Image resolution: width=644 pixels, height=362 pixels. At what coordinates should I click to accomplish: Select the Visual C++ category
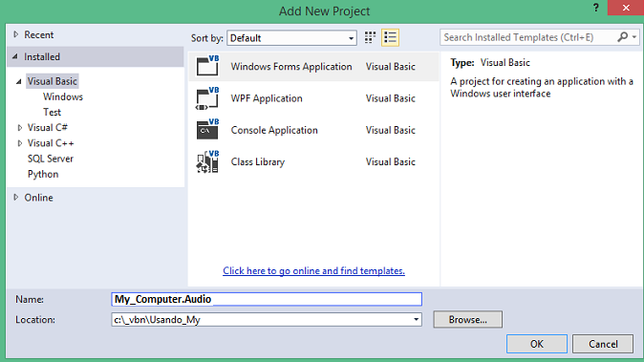pyautogui.click(x=51, y=143)
